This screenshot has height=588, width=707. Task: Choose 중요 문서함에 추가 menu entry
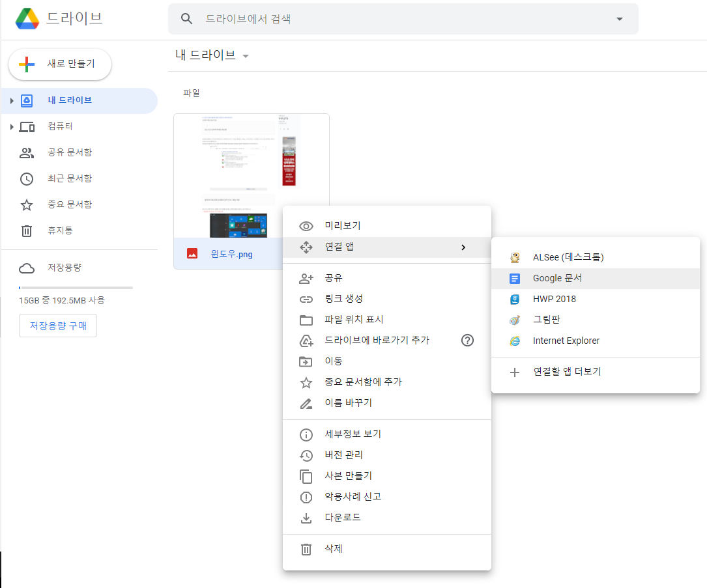pos(387,382)
